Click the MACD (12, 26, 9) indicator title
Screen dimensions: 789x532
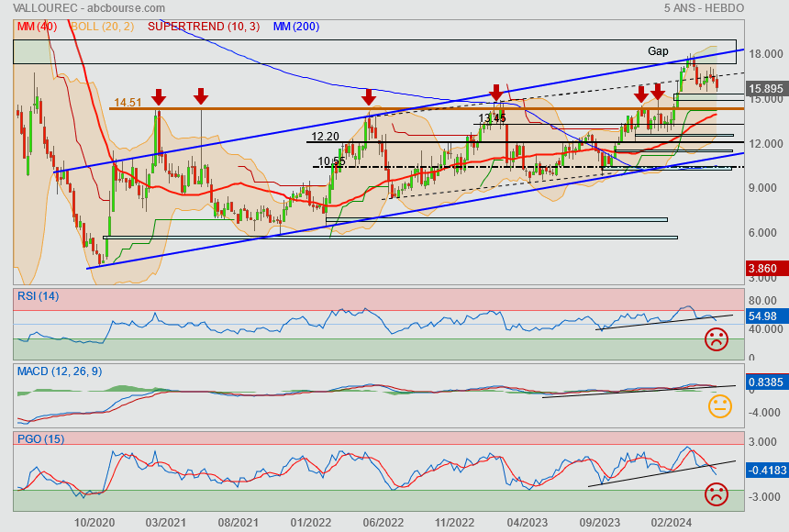pyautogui.click(x=60, y=371)
